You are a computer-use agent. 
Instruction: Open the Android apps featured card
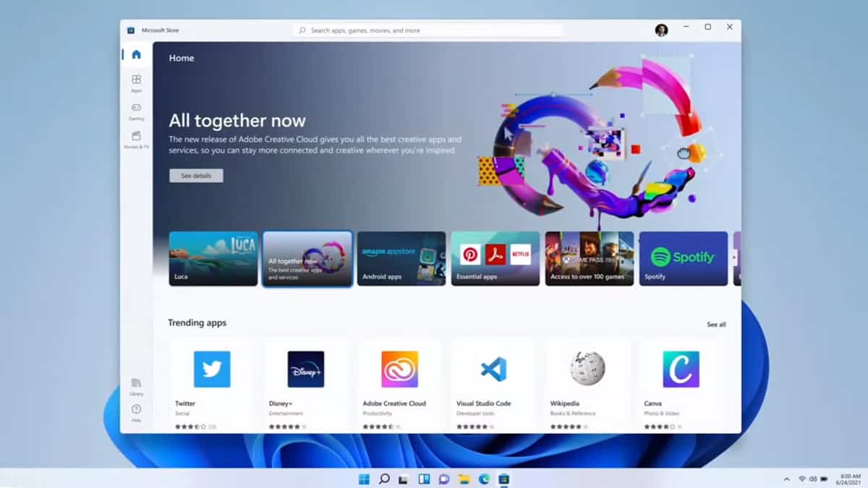click(401, 259)
